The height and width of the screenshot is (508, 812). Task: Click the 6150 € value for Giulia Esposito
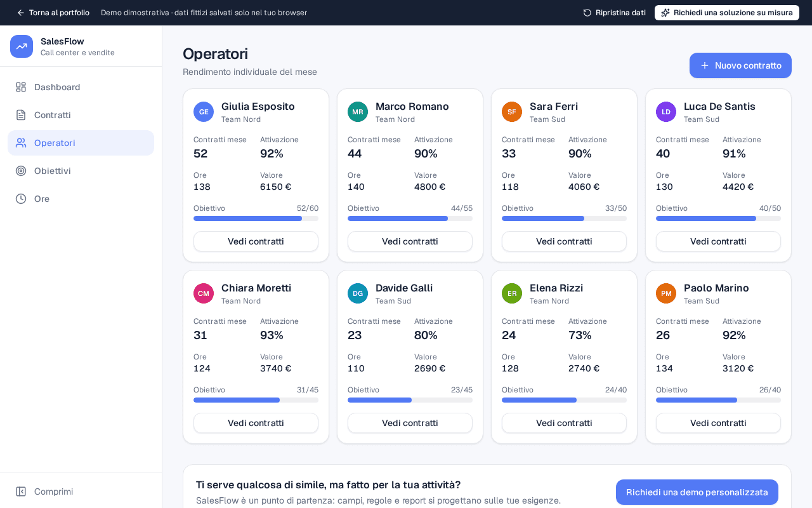(275, 187)
